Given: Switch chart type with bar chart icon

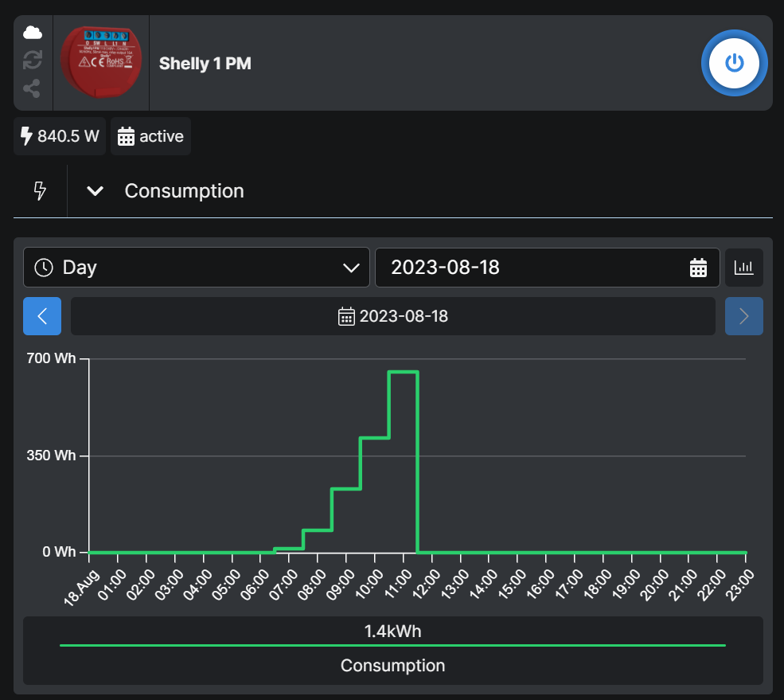Looking at the screenshot, I should tap(743, 268).
